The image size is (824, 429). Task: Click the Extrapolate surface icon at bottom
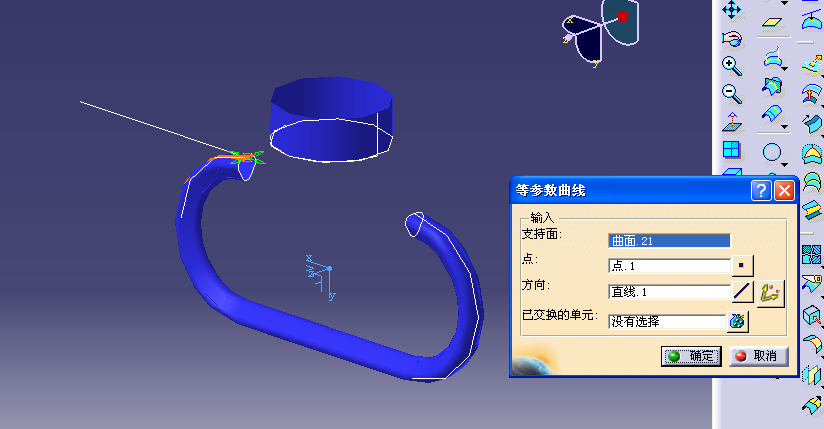click(x=812, y=405)
